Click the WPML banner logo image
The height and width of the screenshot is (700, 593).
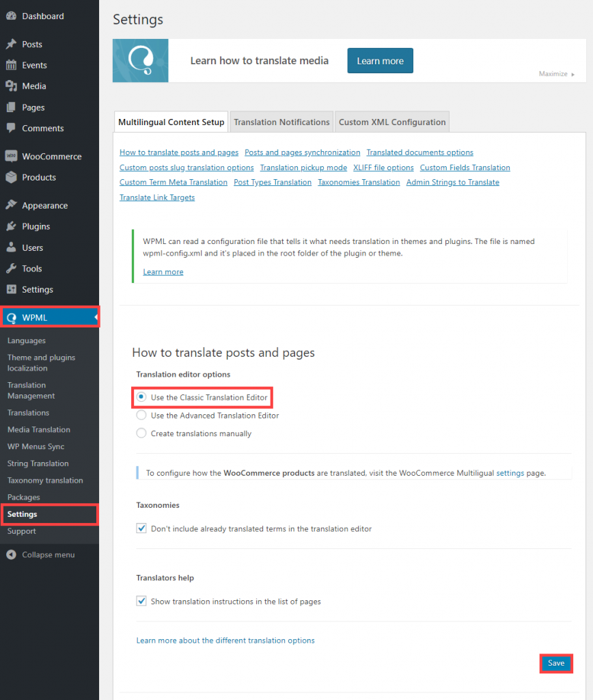click(141, 60)
